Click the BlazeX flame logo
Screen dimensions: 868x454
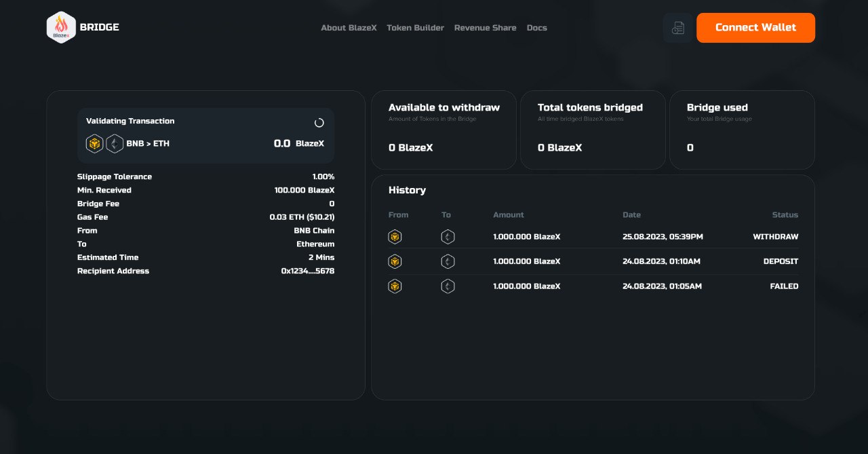(x=61, y=28)
